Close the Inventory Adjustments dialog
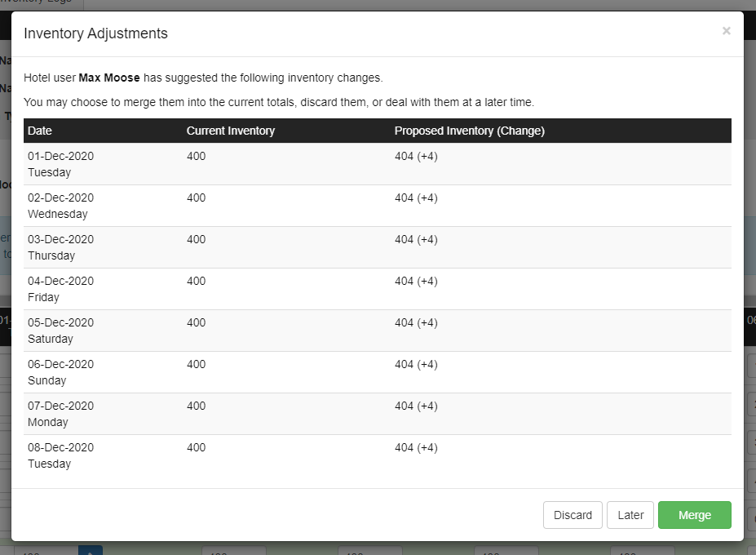Image resolution: width=756 pixels, height=555 pixels. (726, 31)
